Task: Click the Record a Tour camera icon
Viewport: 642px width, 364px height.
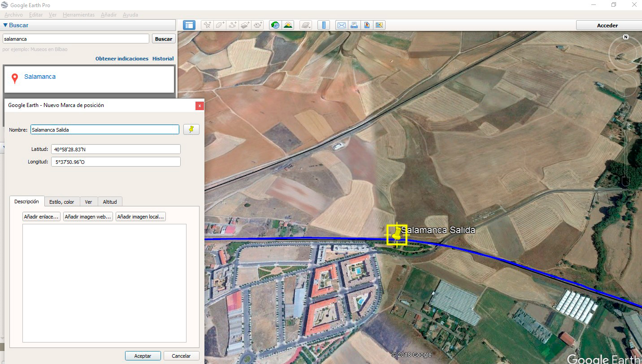Action: 258,25
